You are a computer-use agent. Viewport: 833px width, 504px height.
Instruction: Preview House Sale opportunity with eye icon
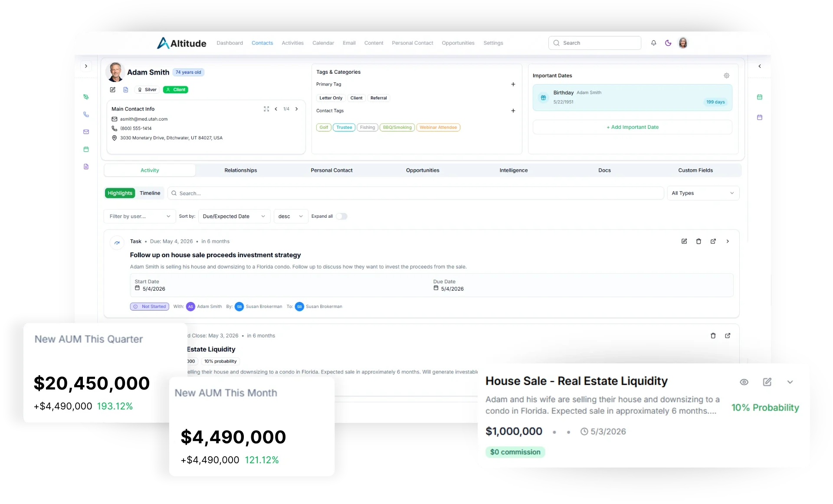744,382
